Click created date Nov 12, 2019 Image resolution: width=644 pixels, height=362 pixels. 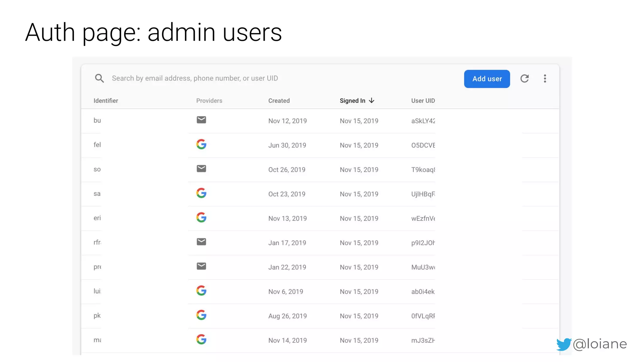(287, 121)
